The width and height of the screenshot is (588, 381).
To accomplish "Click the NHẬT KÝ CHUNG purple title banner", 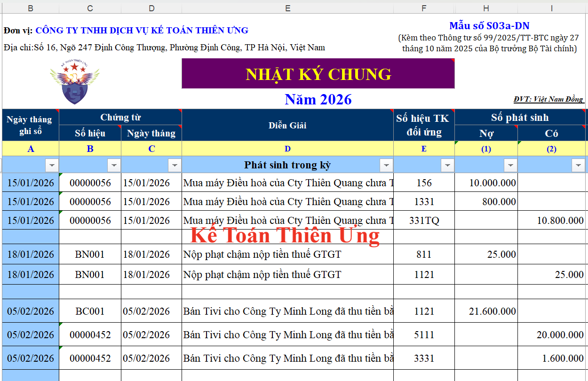I will click(x=318, y=74).
